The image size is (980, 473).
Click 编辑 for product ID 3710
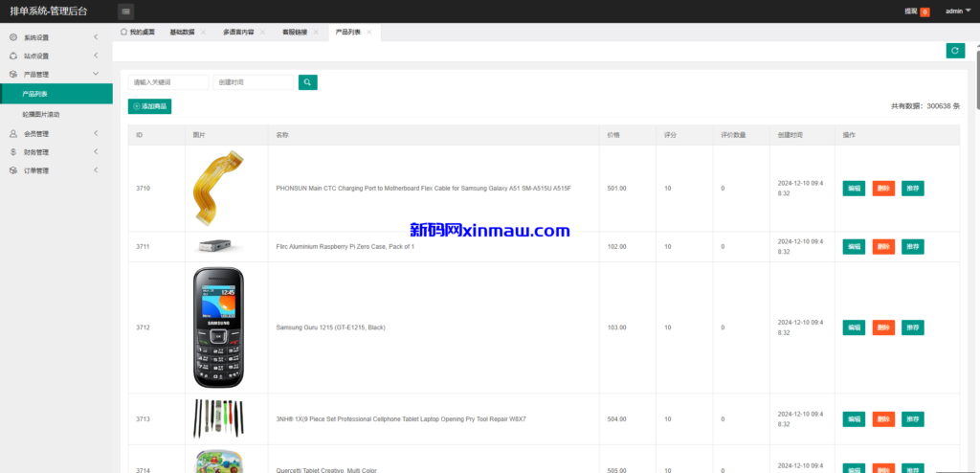854,189
